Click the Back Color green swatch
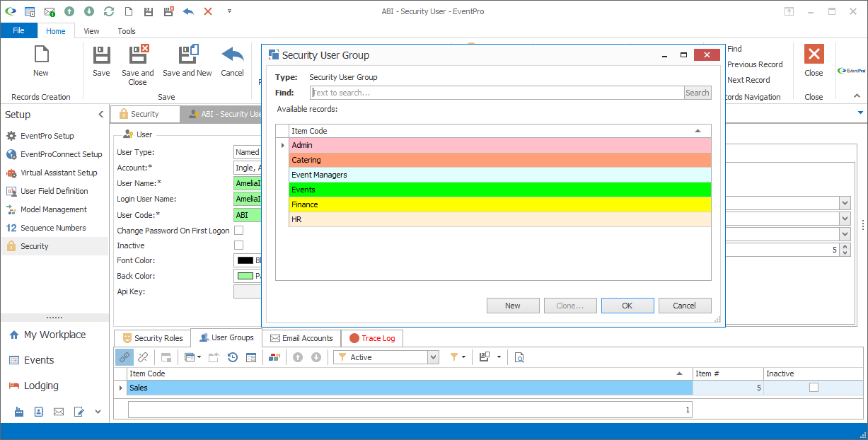868x440 pixels. 245,276
